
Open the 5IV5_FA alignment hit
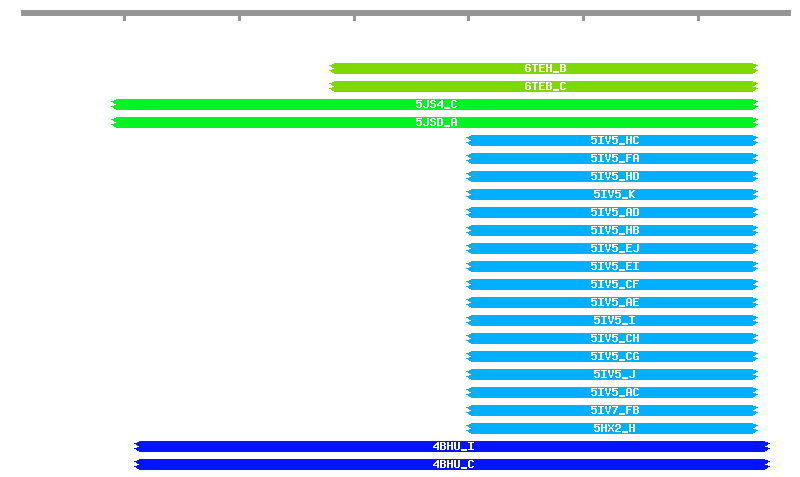[x=612, y=159]
